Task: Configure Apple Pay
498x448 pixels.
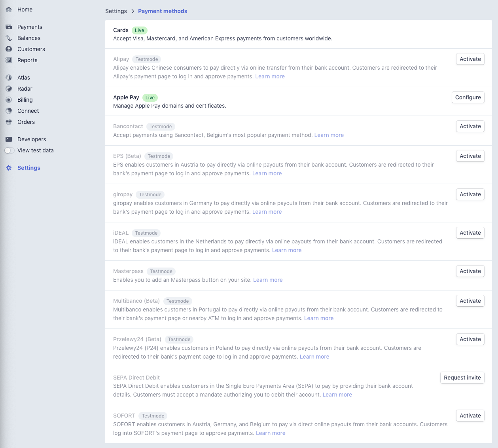Action: click(468, 97)
